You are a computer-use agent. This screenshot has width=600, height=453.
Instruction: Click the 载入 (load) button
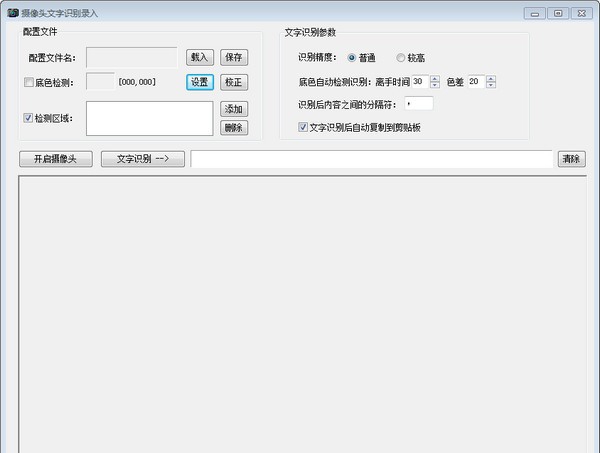(200, 57)
